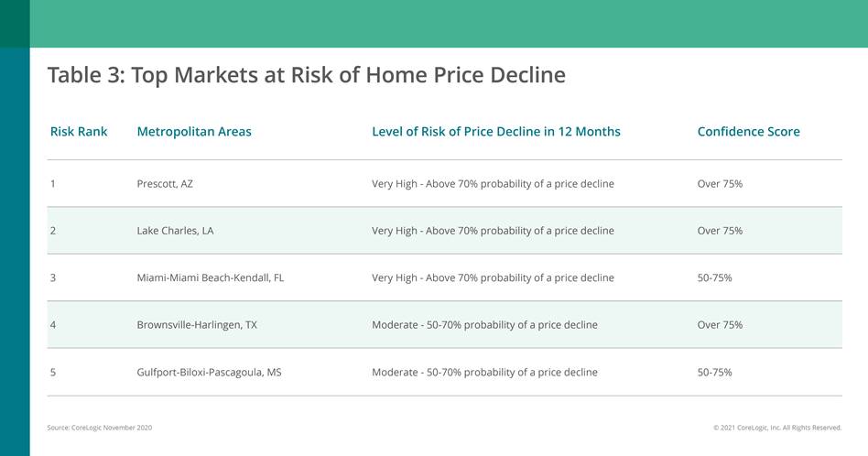Select the Lake Charles, LA cell

(x=175, y=231)
